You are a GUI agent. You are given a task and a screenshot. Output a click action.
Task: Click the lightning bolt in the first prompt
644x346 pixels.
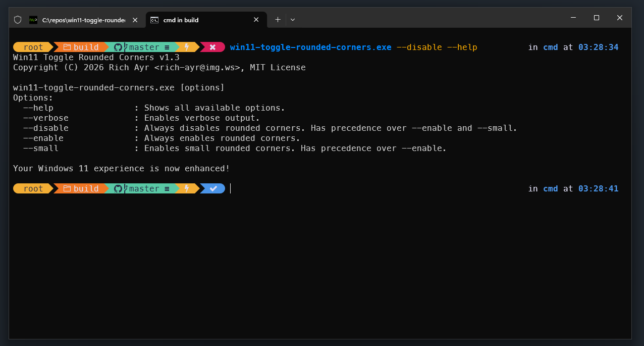(187, 47)
